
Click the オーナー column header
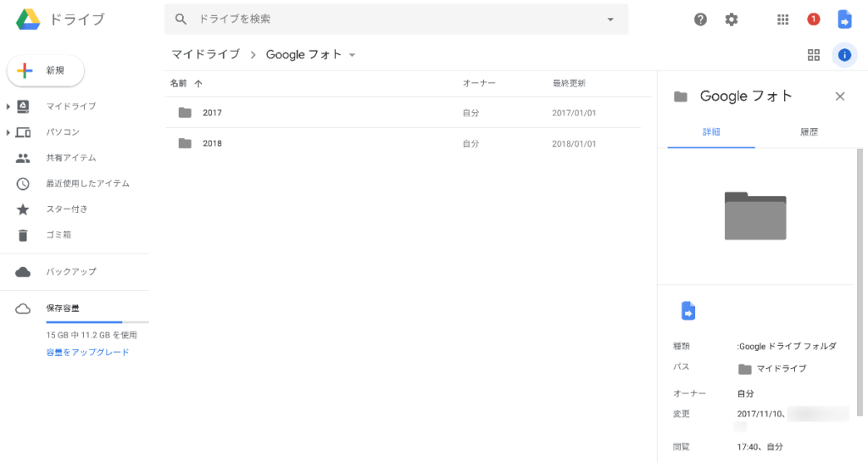tap(479, 83)
